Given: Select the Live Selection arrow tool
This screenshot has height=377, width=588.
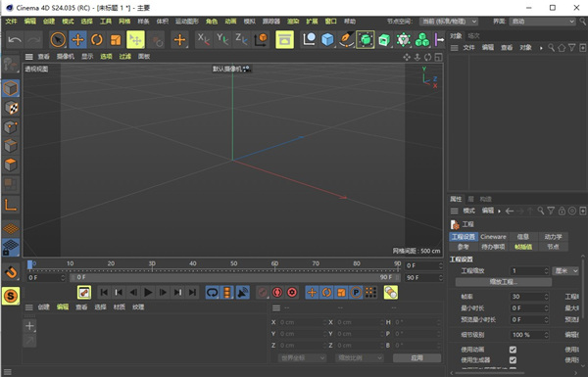Looking at the screenshot, I should coord(58,40).
